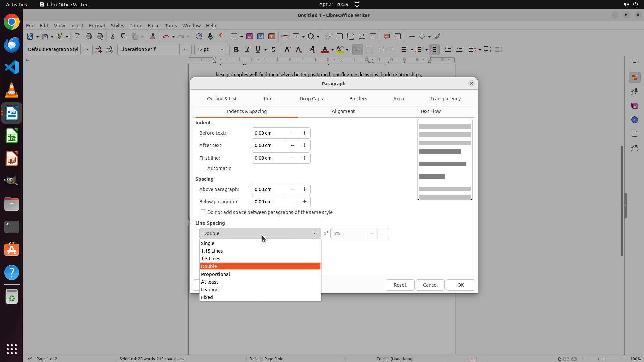Expand the font name dropdown arrow
The width and height of the screenshot is (644, 362).
[185, 49]
